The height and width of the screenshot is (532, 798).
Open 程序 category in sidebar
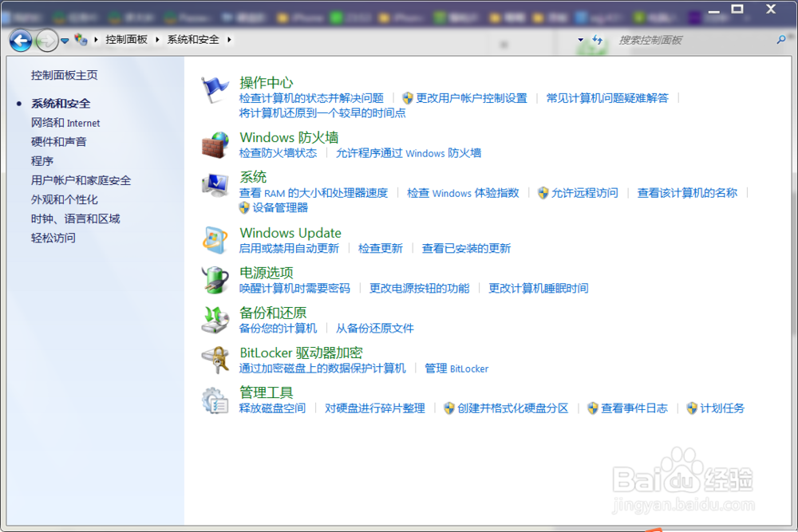42,161
